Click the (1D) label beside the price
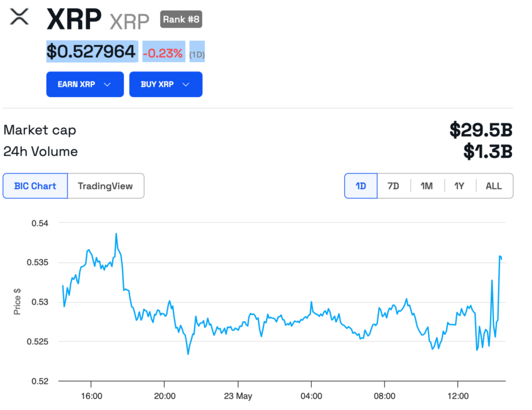The width and height of the screenshot is (532, 410). [x=197, y=53]
